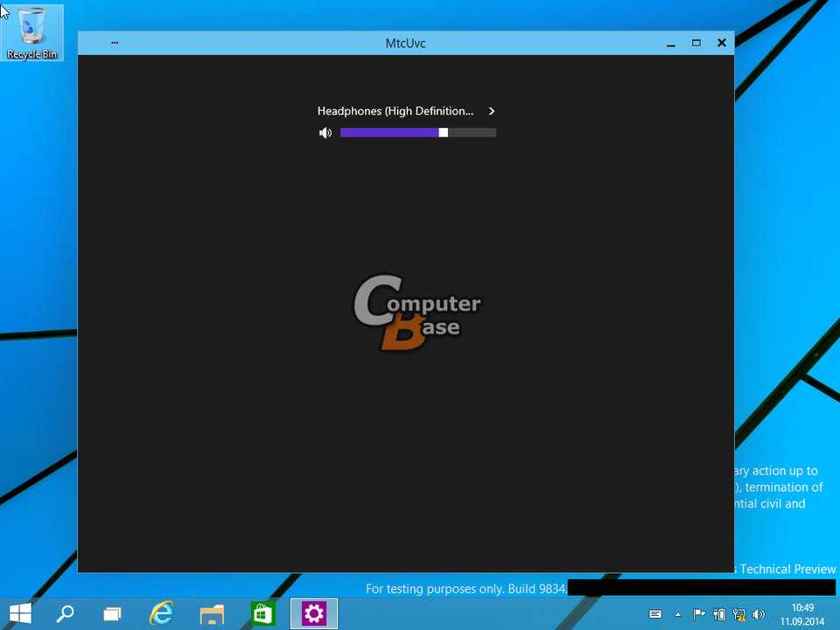Screen dimensions: 840x630
Task: Click the purple volume slider bar
Action: pyautogui.click(x=389, y=133)
